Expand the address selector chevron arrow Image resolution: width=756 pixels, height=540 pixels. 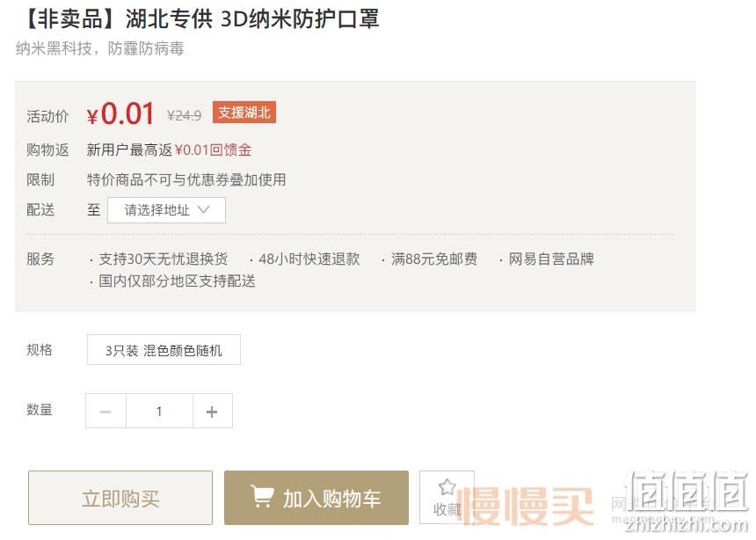pos(203,209)
